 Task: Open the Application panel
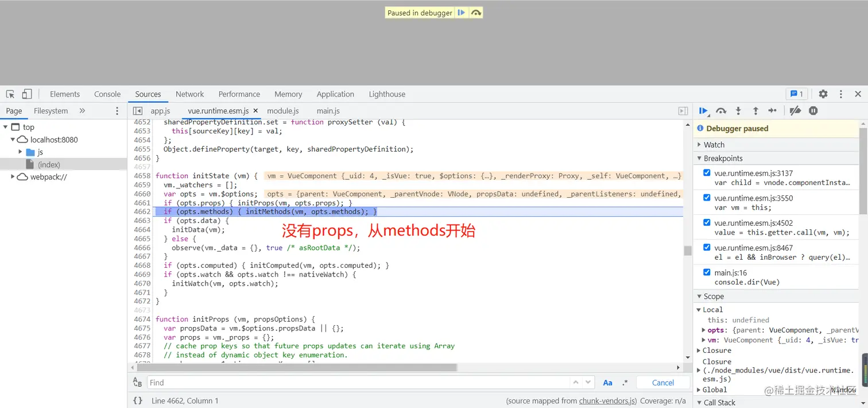(x=335, y=94)
